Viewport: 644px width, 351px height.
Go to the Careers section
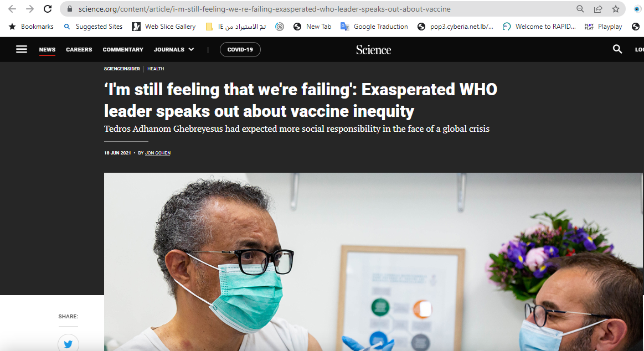click(x=79, y=49)
